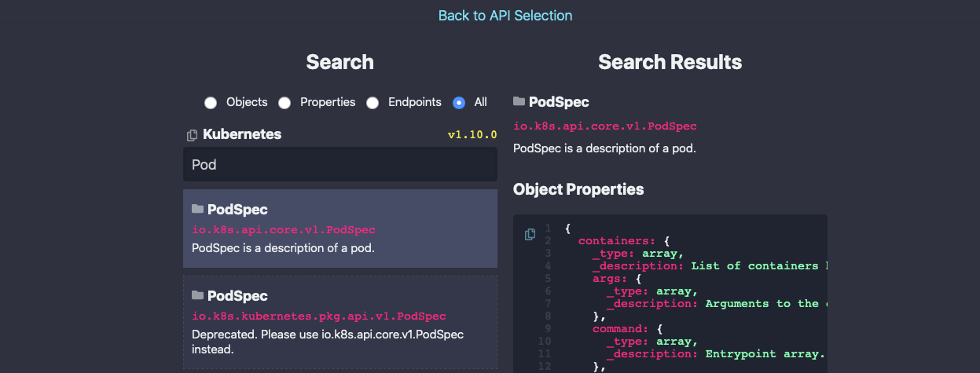Click the copy icon beside Kubernetes
This screenshot has height=373, width=980.
pos(193,135)
